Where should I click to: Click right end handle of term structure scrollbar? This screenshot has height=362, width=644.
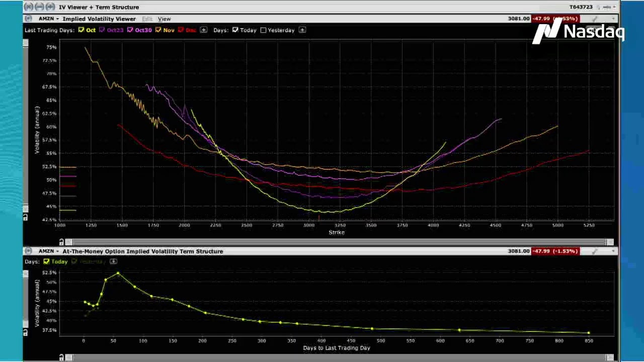click(610, 357)
